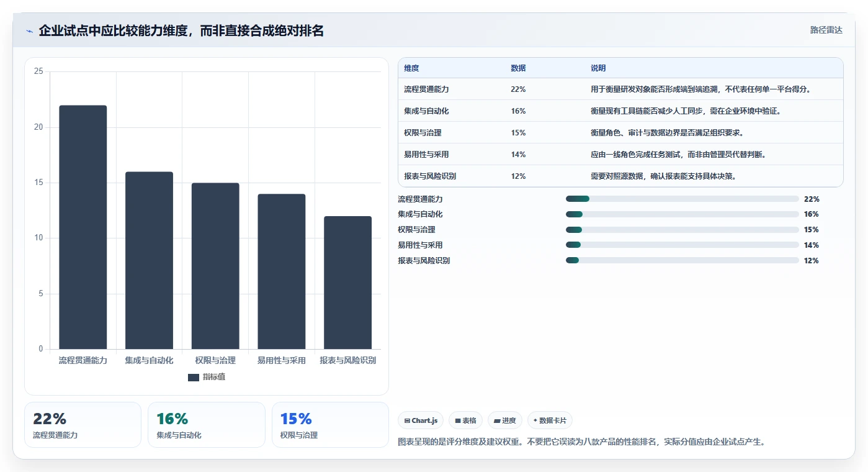Click the 集成与自动化 bar in the chart
This screenshot has width=868, height=472.
(149, 260)
